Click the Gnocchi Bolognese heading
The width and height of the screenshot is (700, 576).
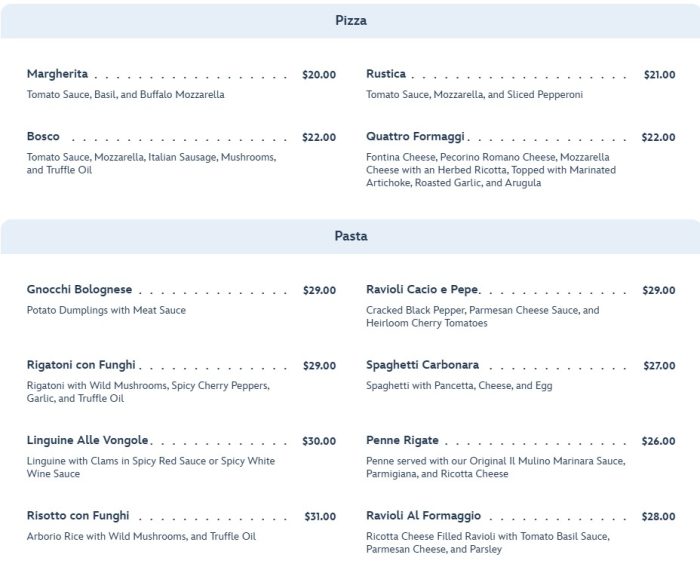pyautogui.click(x=79, y=290)
